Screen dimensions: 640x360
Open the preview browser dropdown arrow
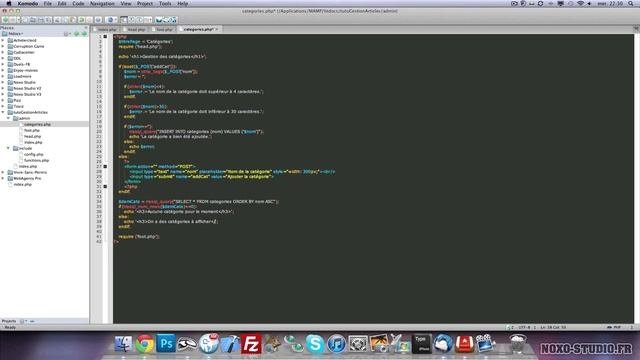point(116,20)
